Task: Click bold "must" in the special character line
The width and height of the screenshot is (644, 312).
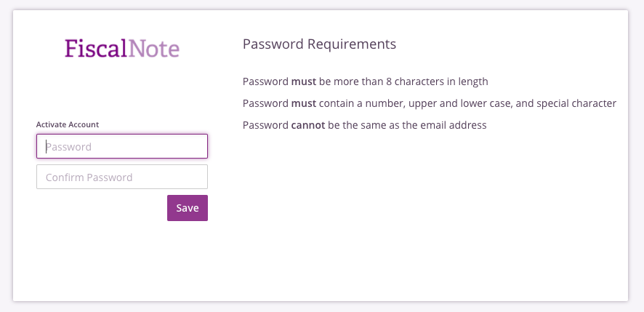Action: tap(304, 103)
